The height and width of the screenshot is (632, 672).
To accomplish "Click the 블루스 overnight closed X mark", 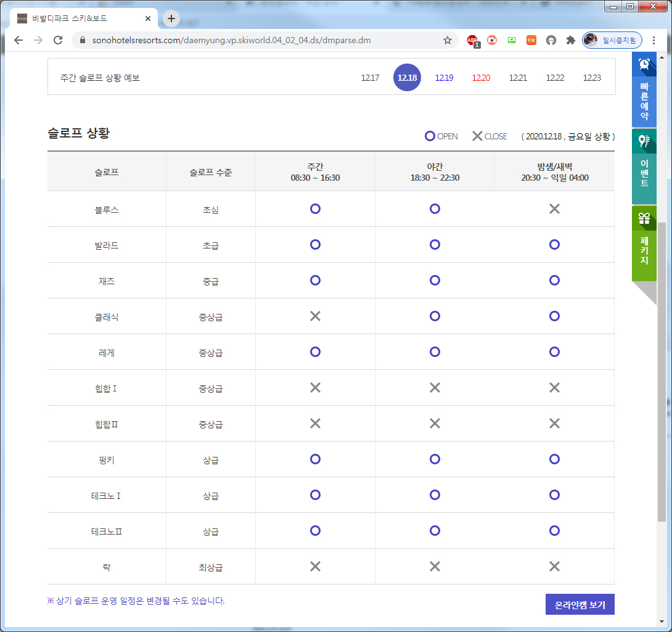I will (555, 209).
